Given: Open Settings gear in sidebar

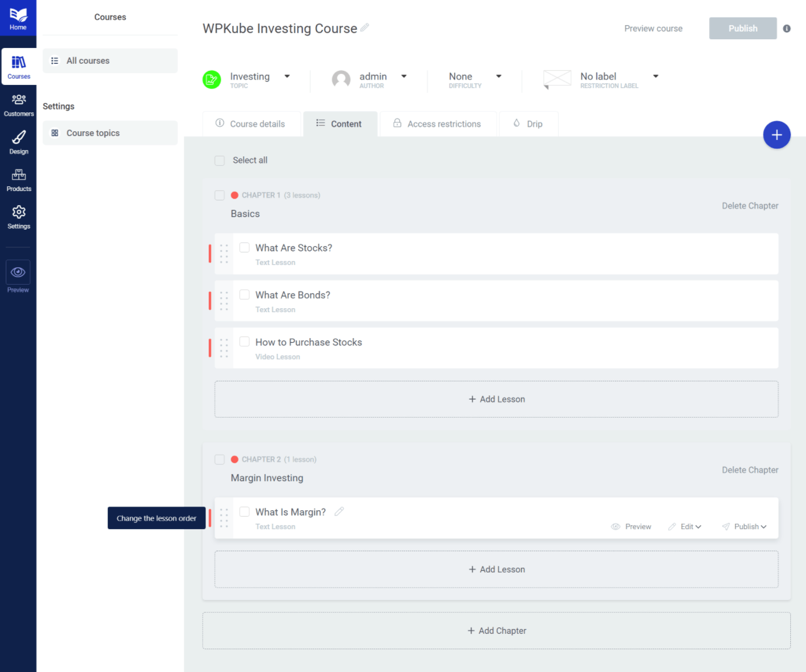Looking at the screenshot, I should pos(19,217).
